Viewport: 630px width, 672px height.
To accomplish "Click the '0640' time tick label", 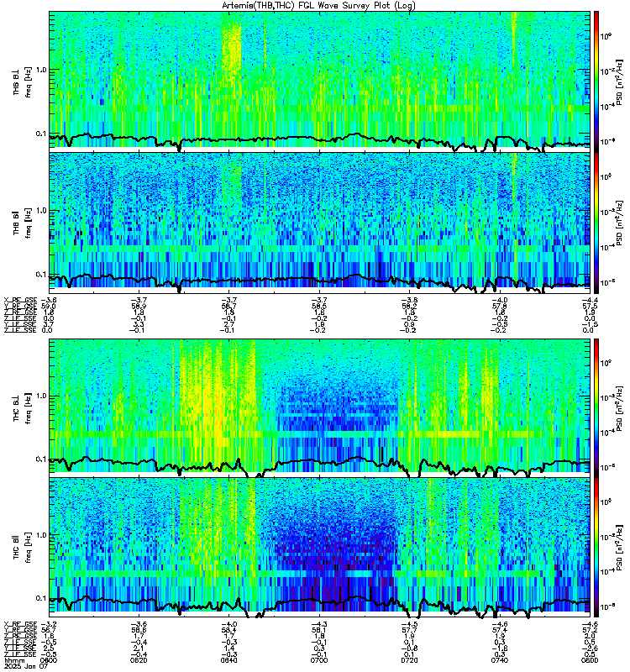I will tap(228, 660).
